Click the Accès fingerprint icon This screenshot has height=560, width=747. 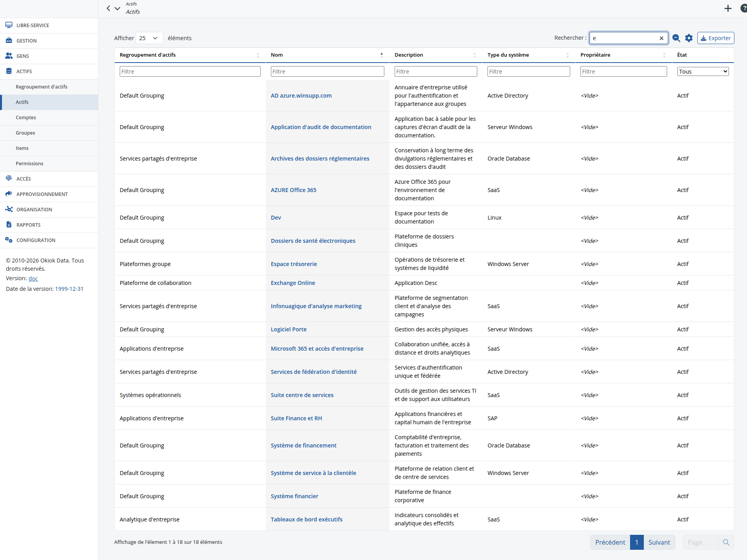pyautogui.click(x=9, y=179)
